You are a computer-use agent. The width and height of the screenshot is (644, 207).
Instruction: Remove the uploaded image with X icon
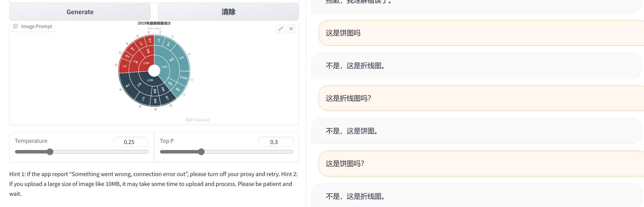pos(291,29)
